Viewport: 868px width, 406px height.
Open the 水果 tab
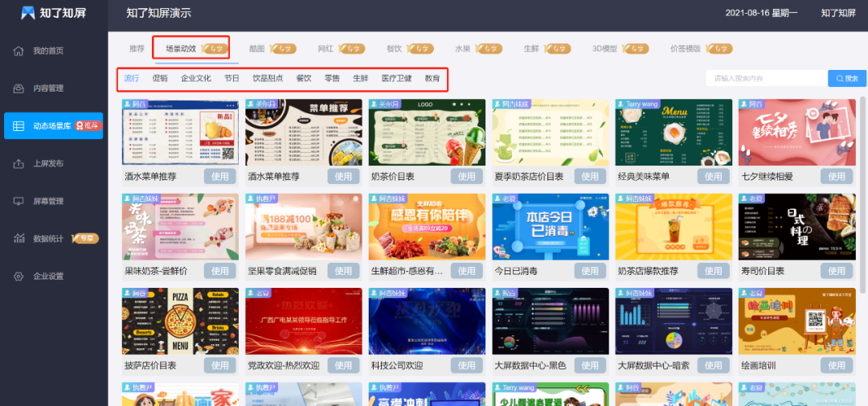coord(463,49)
